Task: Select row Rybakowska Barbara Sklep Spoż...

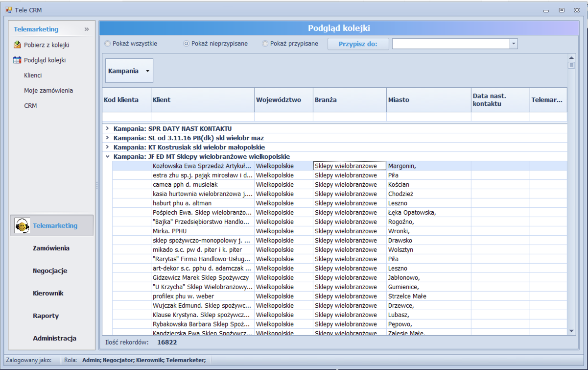Action: (340, 324)
